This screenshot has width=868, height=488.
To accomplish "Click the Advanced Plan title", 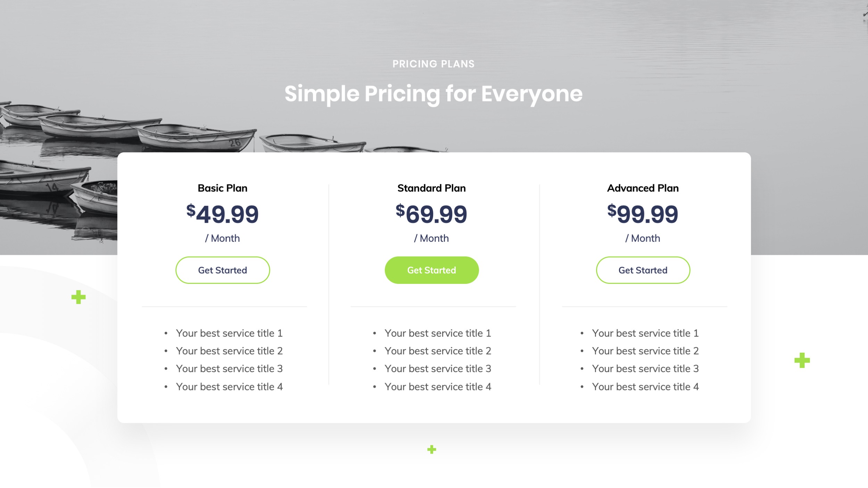I will 643,188.
